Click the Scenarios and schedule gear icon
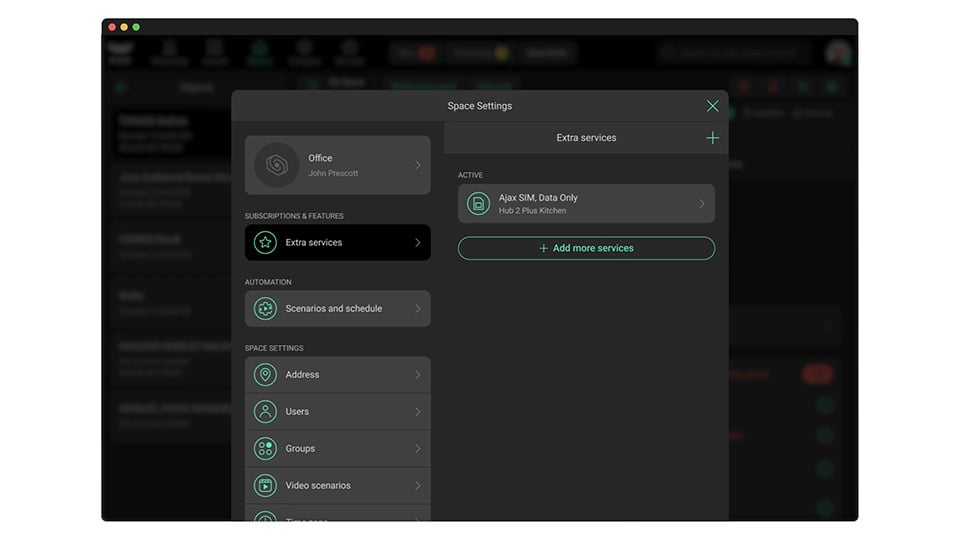960x540 pixels. [265, 309]
